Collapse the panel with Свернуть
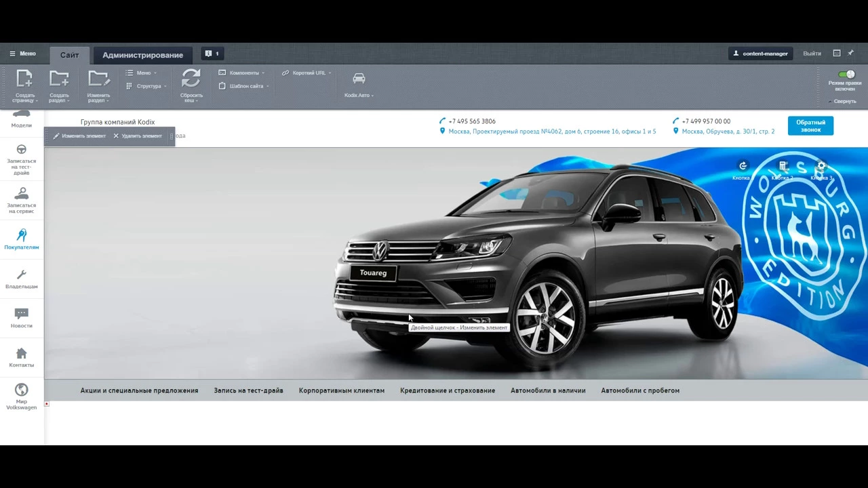The image size is (868, 488). pyautogui.click(x=842, y=101)
